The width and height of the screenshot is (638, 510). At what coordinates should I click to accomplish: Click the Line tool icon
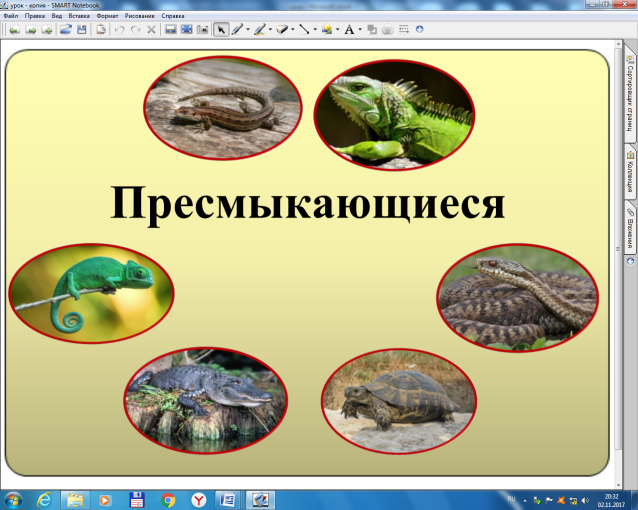(x=305, y=30)
